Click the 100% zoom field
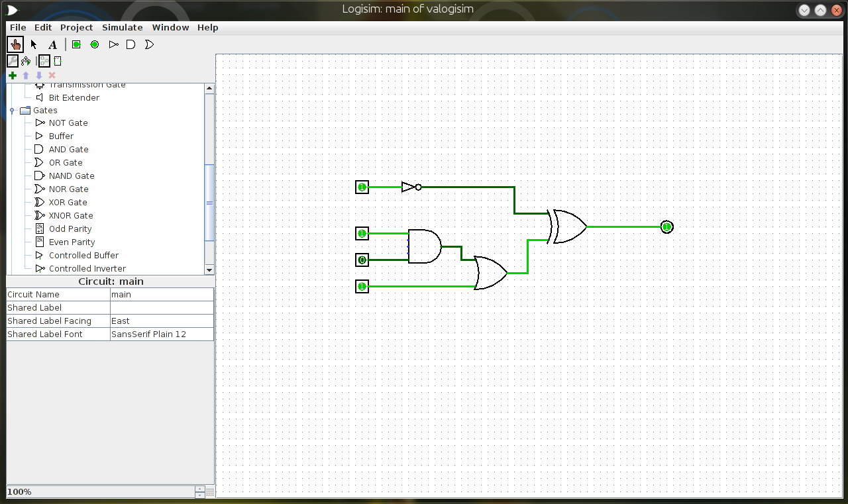The height and width of the screenshot is (504, 848). 101,492
